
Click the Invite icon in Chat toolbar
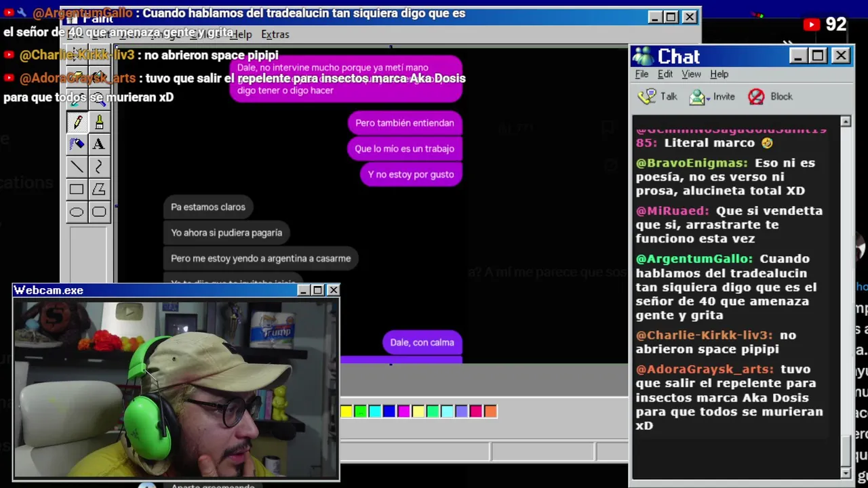(697, 97)
